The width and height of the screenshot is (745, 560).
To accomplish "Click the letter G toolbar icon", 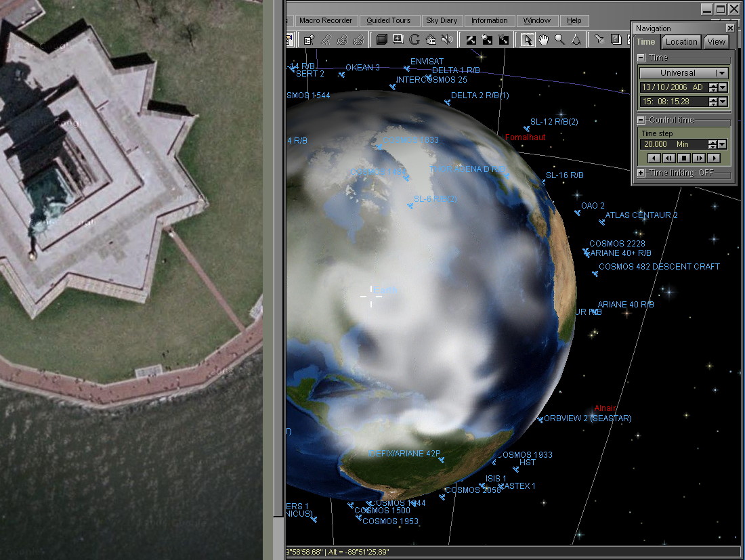I will [414, 39].
